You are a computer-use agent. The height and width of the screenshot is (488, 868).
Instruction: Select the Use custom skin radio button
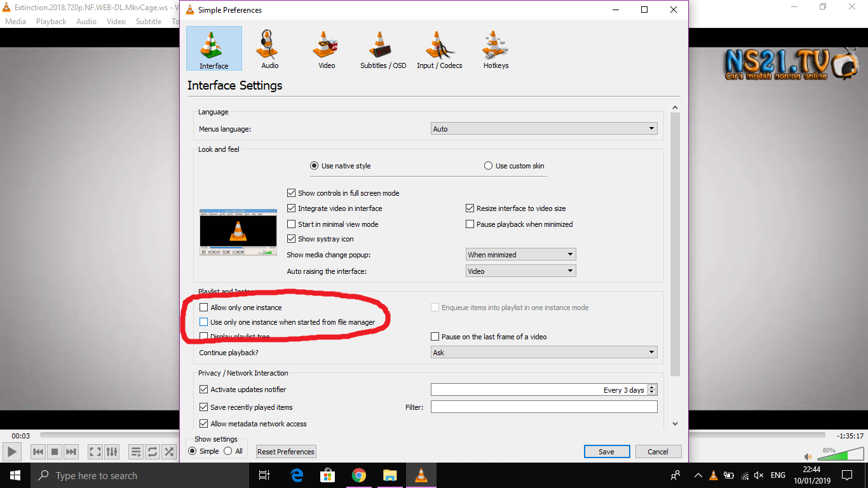coord(488,166)
